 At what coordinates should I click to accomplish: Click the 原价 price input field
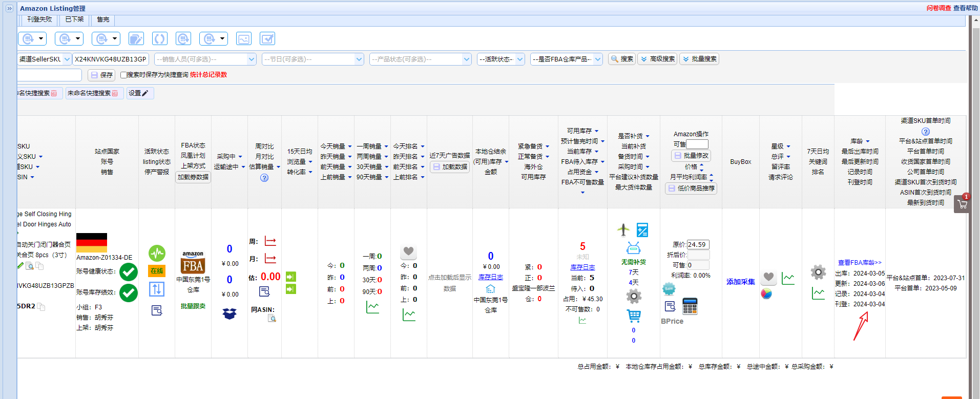coord(698,244)
